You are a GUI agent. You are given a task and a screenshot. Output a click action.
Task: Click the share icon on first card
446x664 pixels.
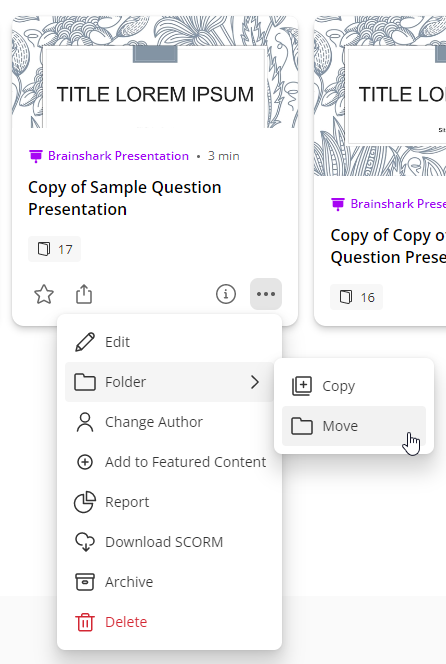84,294
